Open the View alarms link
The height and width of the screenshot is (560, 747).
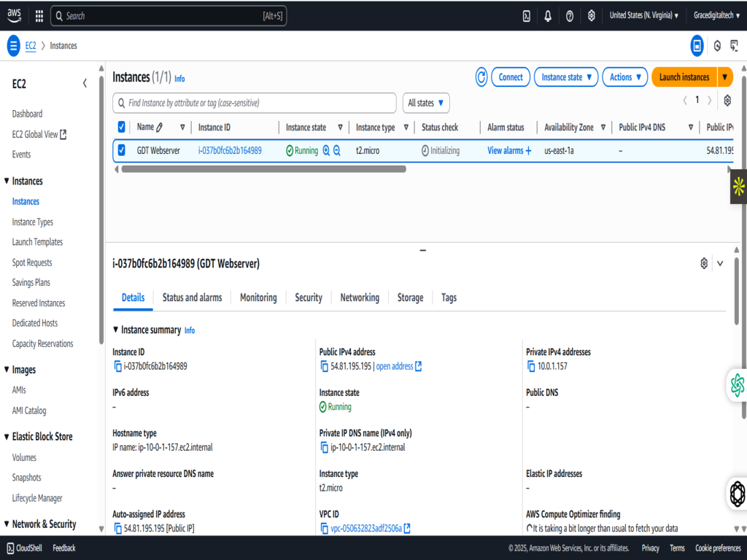click(x=505, y=150)
